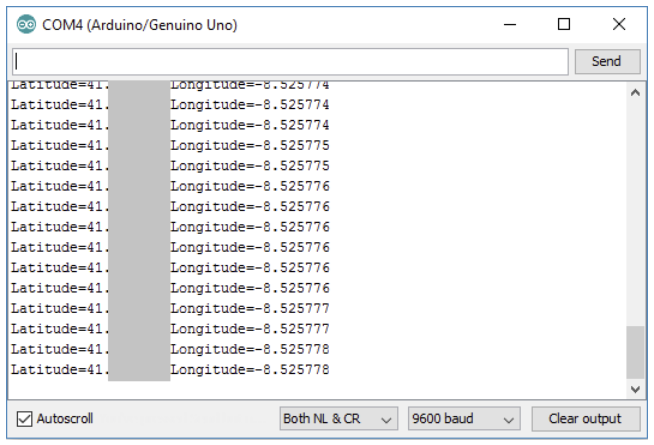This screenshot has width=654, height=445.
Task: Click the COM4 (Arduino/Genuino Uno) title text
Action: point(139,23)
